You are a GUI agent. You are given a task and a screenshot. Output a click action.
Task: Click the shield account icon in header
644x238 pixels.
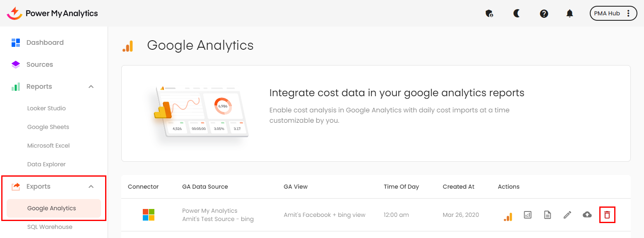489,14
